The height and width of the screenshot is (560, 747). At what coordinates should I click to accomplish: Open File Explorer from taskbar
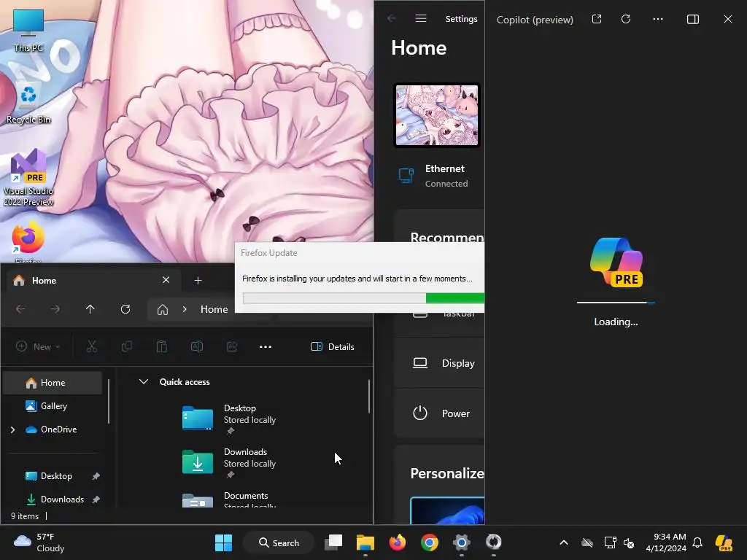[x=365, y=542]
